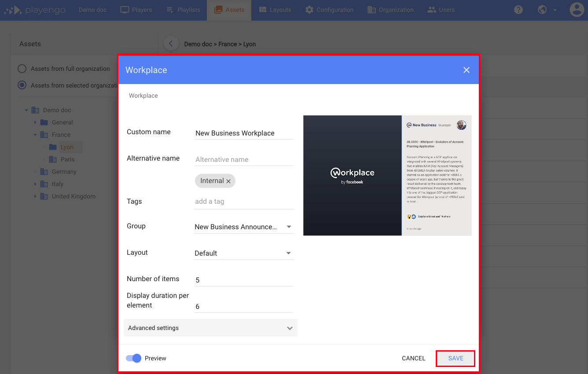Screen dimensions: 588x374
Task: Expand the Italy tree node
Action: point(35,184)
